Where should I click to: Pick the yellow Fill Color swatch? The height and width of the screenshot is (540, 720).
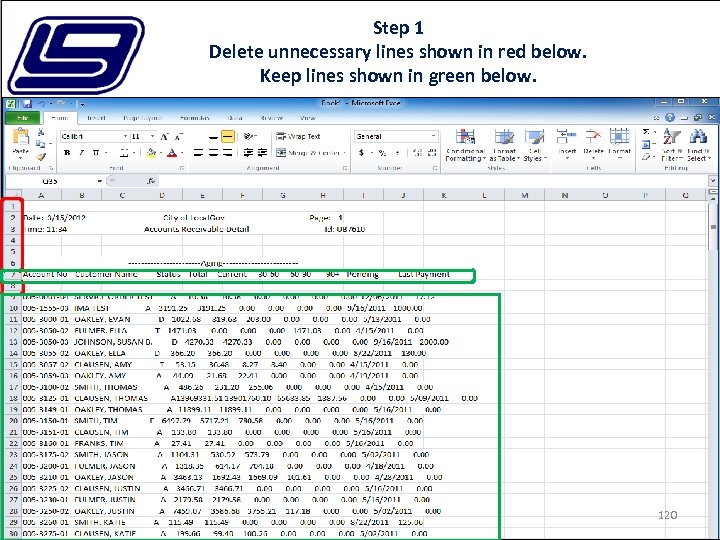pyautogui.click(x=151, y=153)
